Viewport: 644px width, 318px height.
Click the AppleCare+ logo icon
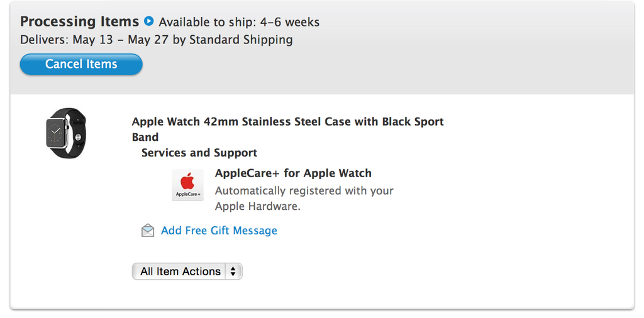click(x=188, y=185)
